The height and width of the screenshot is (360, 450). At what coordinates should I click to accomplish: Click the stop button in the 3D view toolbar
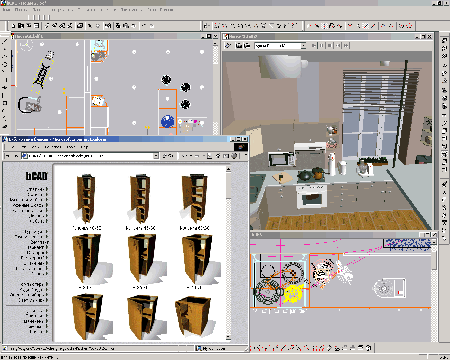click(330, 45)
